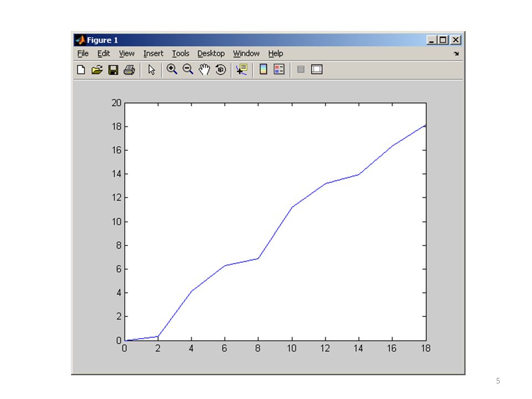Viewport: 532px width, 399px height.
Task: Open the Help menu
Action: click(275, 54)
